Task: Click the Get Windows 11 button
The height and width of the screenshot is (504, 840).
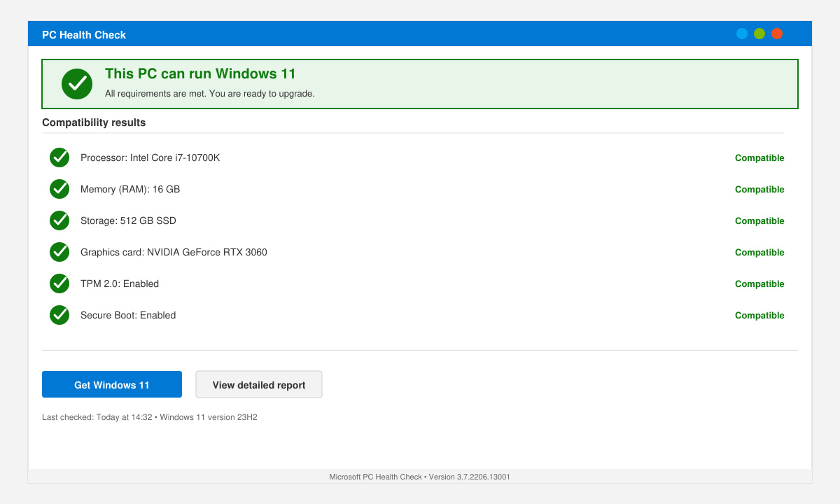Action: [112, 384]
